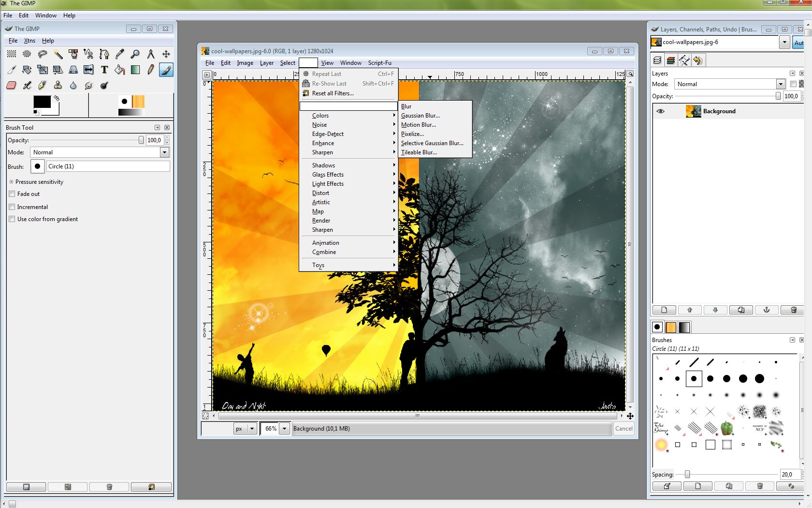Switch to the Undo History tab

[x=698, y=60]
